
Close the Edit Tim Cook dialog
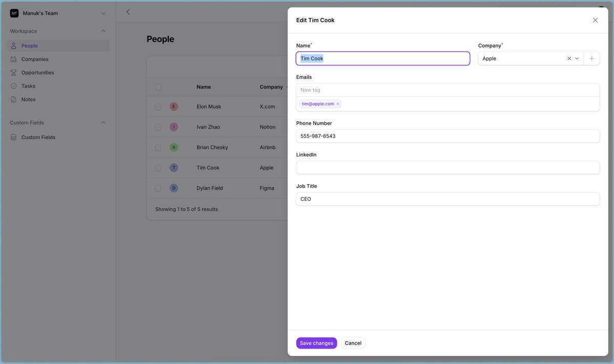tap(595, 20)
